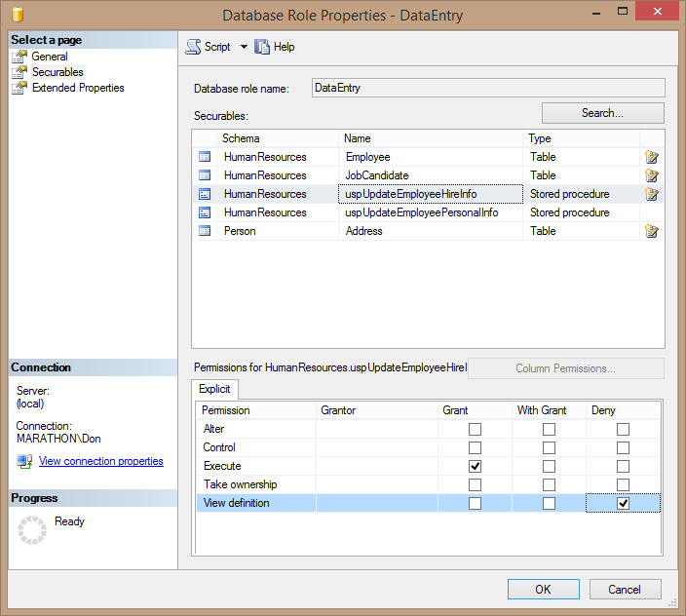The width and height of the screenshot is (686, 616).
Task: Click stored procedure icon for uspUpdateEmployeePersonalInfo
Action: (205, 212)
